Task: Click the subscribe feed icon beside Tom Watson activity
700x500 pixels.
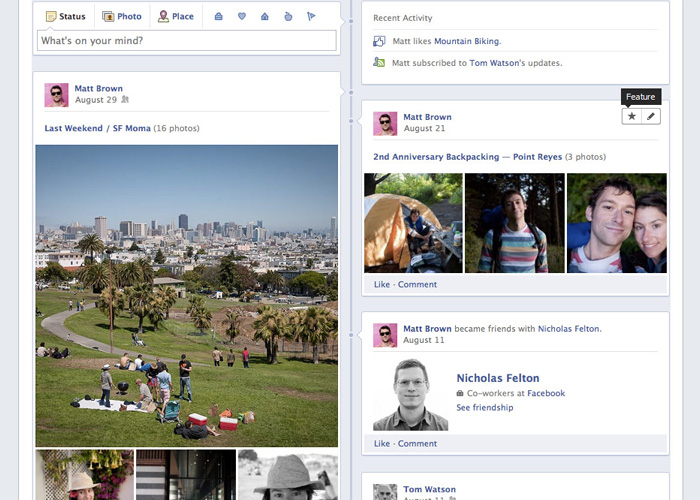Action: [x=379, y=62]
